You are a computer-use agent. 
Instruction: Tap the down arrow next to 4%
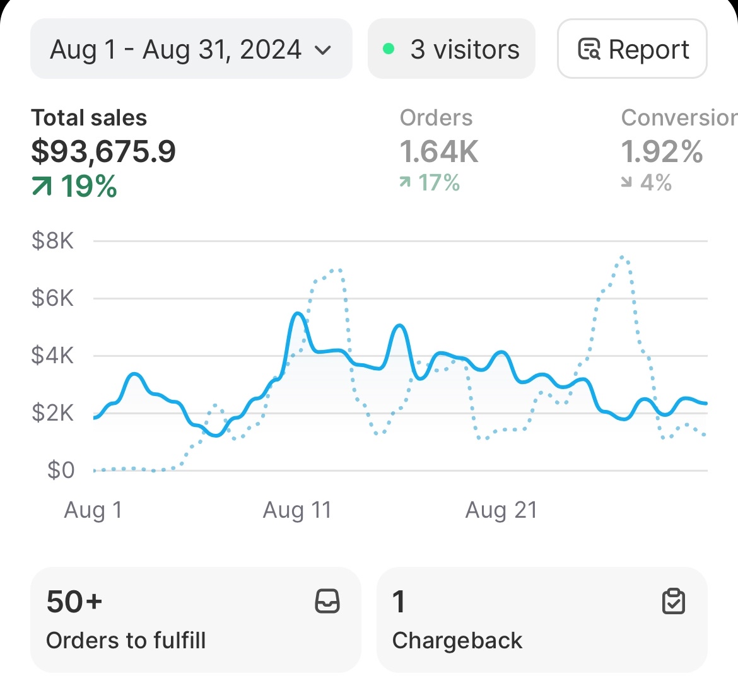[626, 183]
